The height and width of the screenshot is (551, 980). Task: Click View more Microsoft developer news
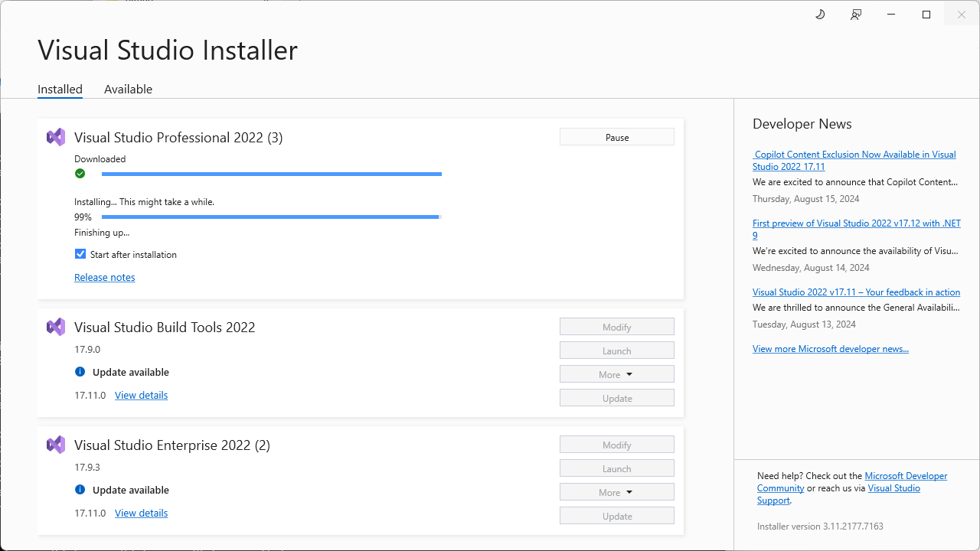coord(831,348)
